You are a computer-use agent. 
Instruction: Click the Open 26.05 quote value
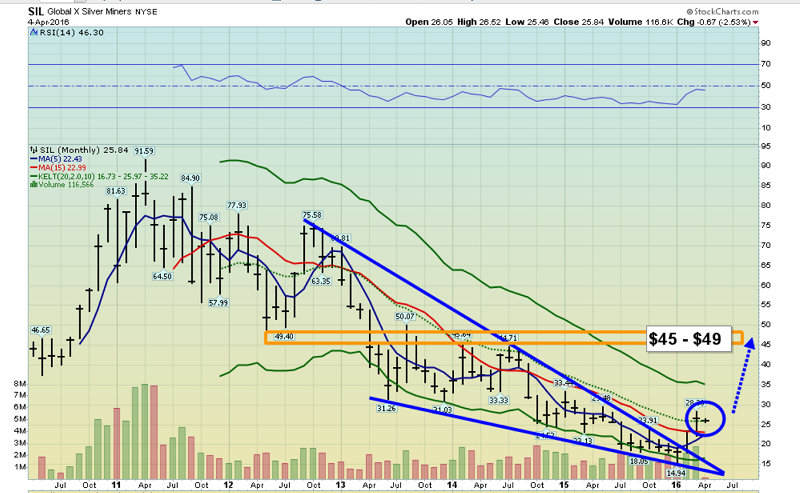coord(429,22)
